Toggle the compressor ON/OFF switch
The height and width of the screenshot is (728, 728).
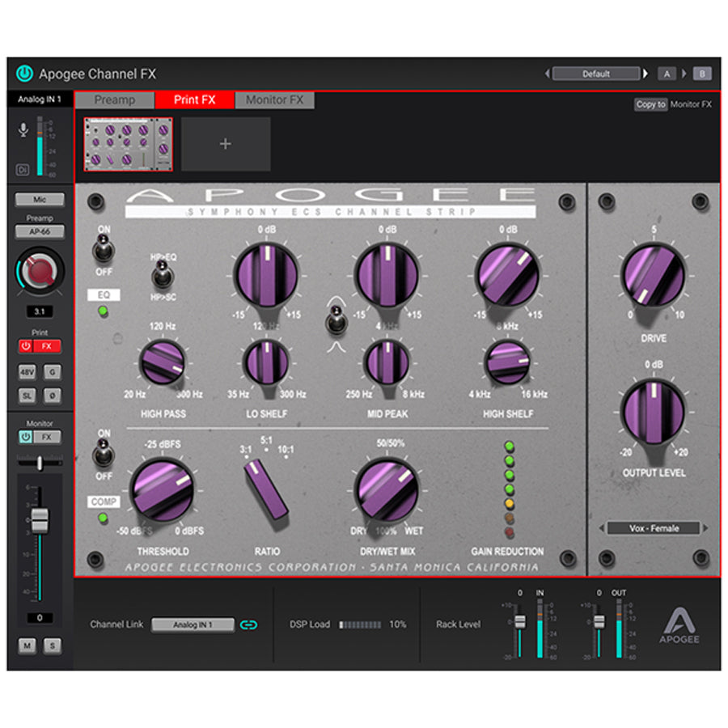[x=103, y=455]
